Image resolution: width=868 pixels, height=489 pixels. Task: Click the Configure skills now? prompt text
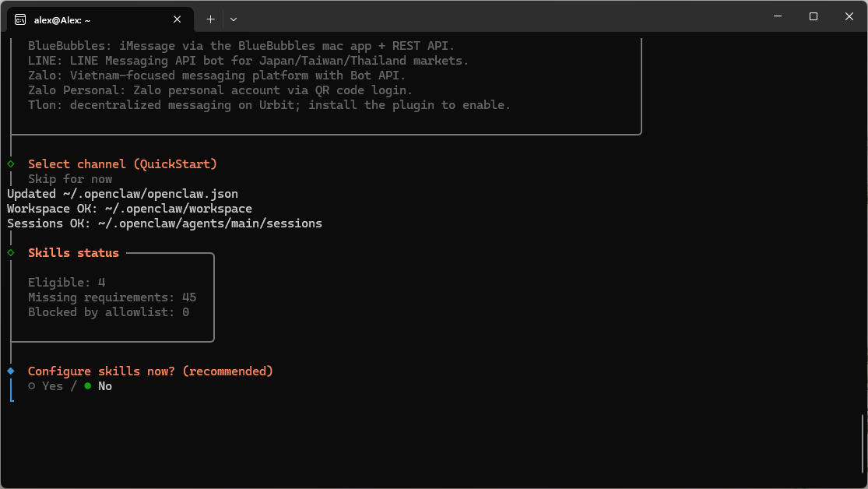coord(150,371)
